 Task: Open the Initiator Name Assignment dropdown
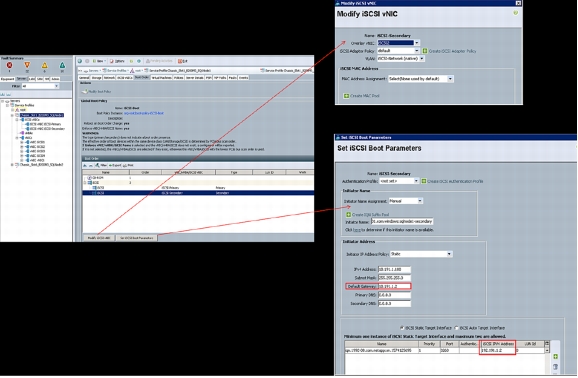[x=420, y=201]
